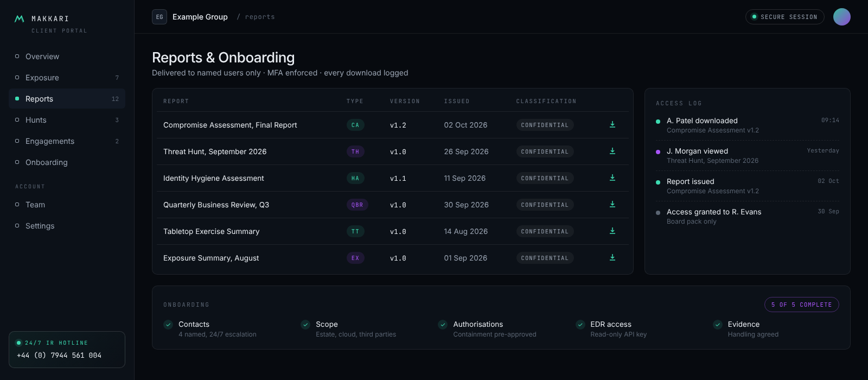The height and width of the screenshot is (380, 868).
Task: Toggle the EDR access checkmark
Action: 580,325
